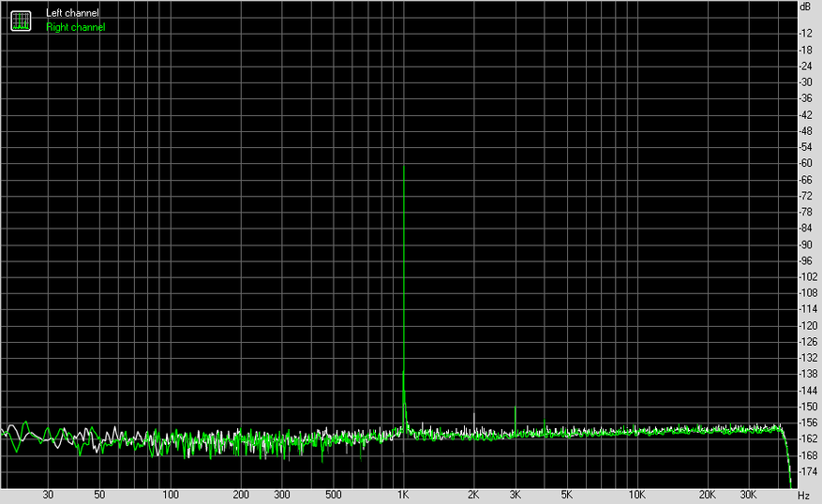Image resolution: width=822 pixels, height=504 pixels.
Task: Click the -102 dB scale label
Action: point(808,277)
